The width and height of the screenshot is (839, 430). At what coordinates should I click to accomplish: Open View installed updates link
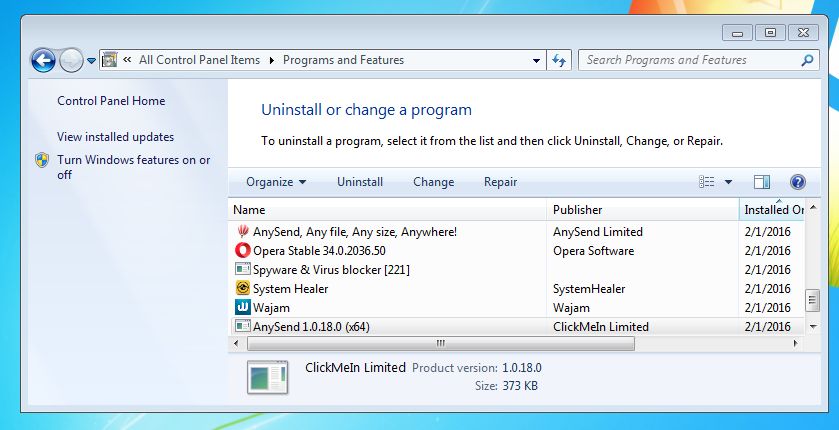pyautogui.click(x=115, y=137)
